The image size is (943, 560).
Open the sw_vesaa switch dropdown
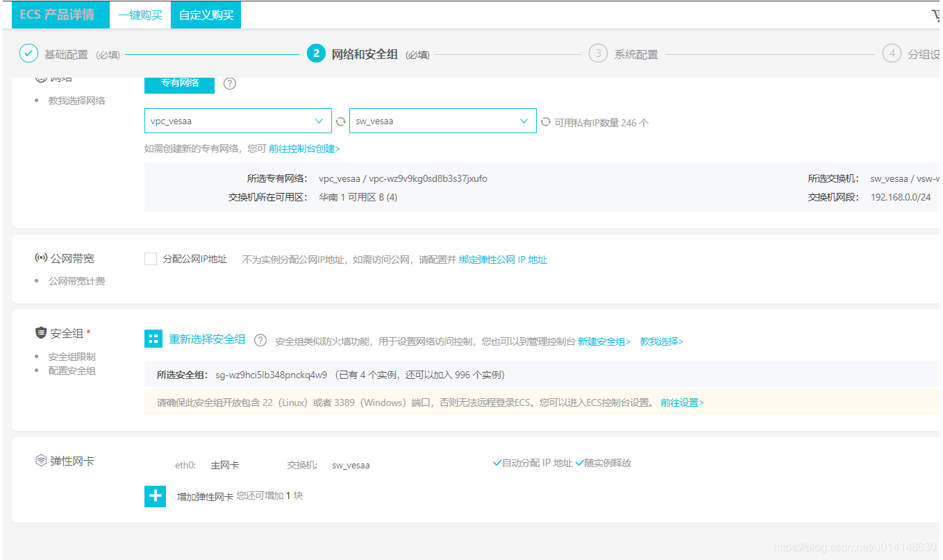443,121
